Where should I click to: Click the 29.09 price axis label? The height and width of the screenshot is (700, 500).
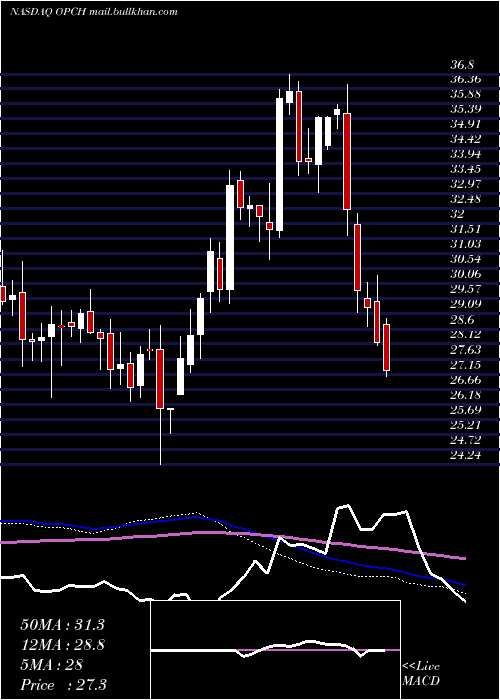pos(466,305)
